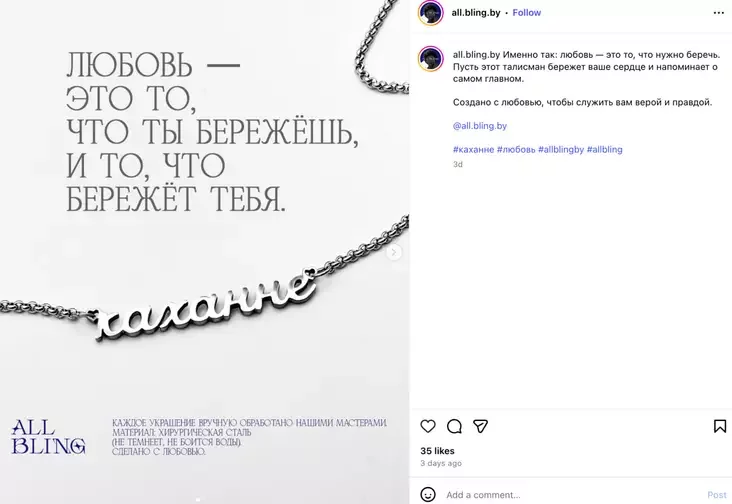Open the #allblingby hashtag

click(x=561, y=149)
